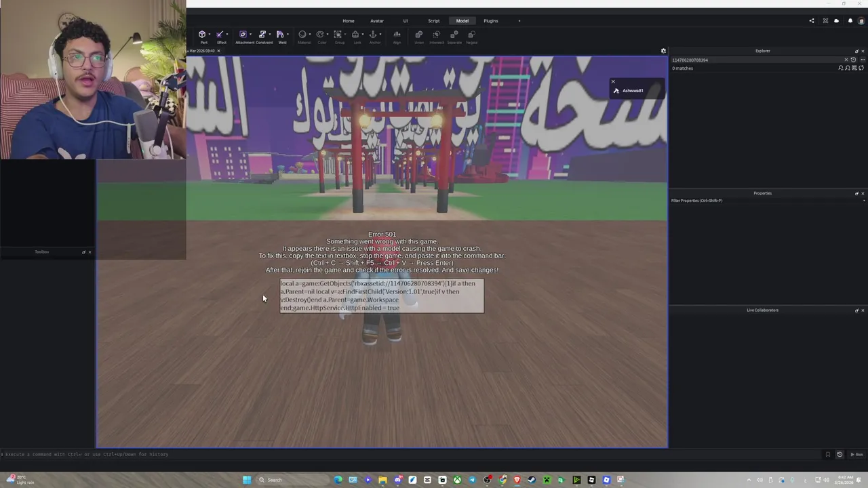Click the command bar bookmark icon
This screenshot has width=868, height=488.
[827, 455]
